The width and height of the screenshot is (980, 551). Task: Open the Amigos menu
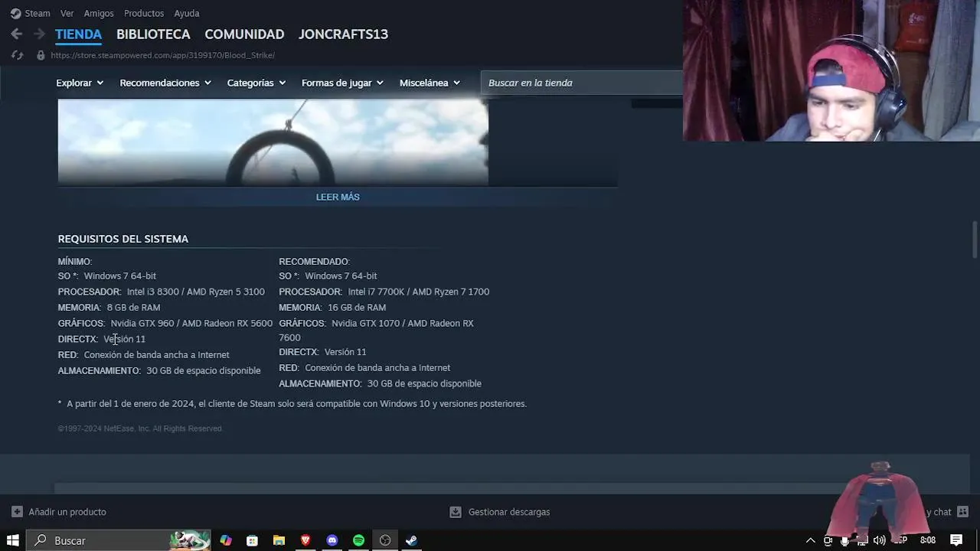click(99, 13)
